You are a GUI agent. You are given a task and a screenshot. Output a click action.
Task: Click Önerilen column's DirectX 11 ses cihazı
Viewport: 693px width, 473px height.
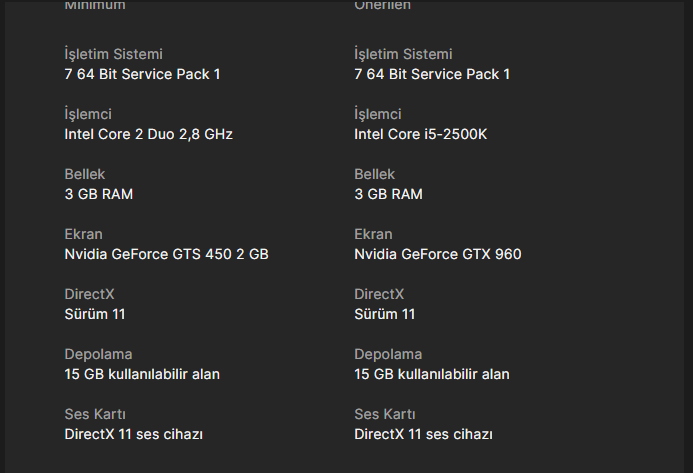[x=424, y=434]
